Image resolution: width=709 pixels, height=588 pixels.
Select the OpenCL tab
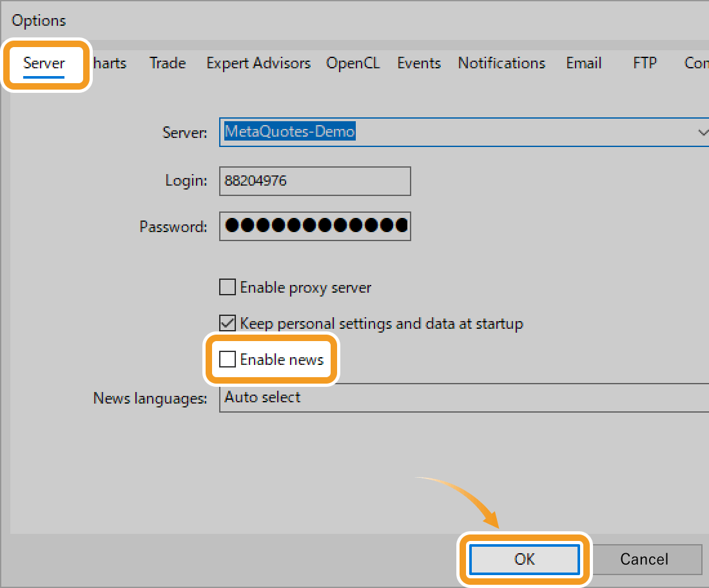coord(353,63)
